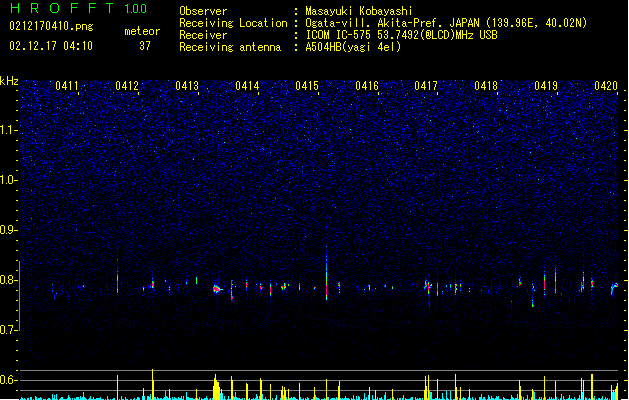The height and width of the screenshot is (400, 629).
Task: Click the ICOM IC-575 receiver text
Action: click(401, 35)
